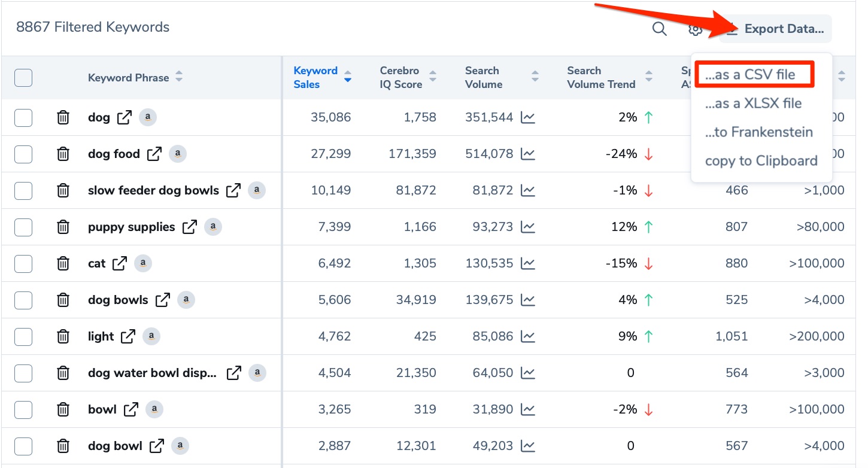Click trash icon for 'light' keyword
This screenshot has width=868, height=468.
63,336
